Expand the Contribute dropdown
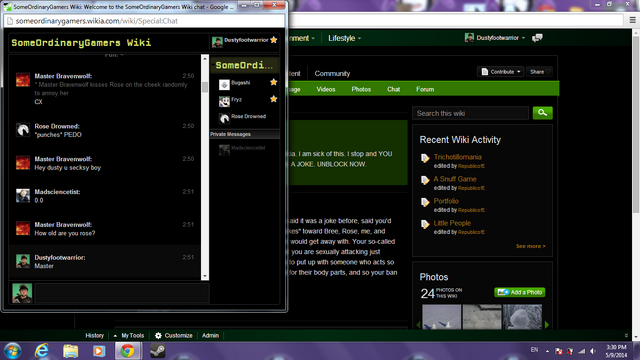Image resolution: width=640 pixels, height=360 pixels. (x=501, y=72)
